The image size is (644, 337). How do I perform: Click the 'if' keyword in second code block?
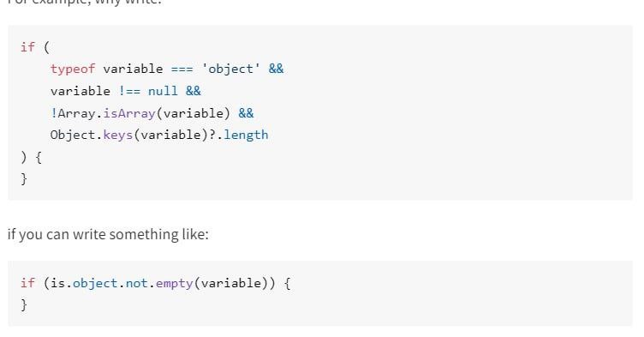[28, 283]
